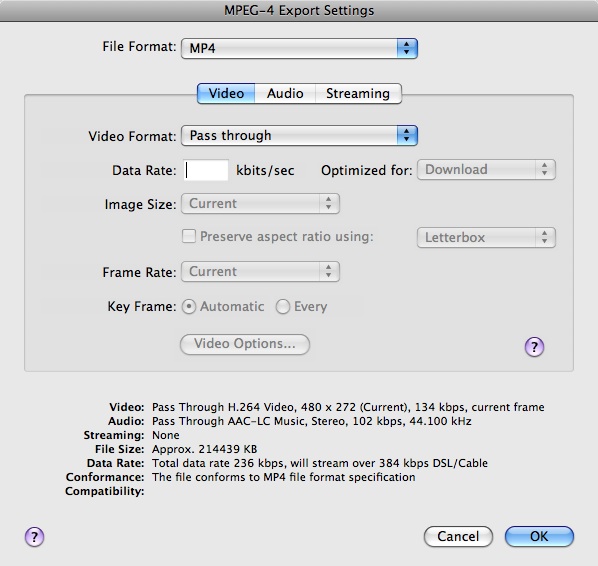The height and width of the screenshot is (566, 598).
Task: Switch to the Audio tab
Action: [285, 93]
